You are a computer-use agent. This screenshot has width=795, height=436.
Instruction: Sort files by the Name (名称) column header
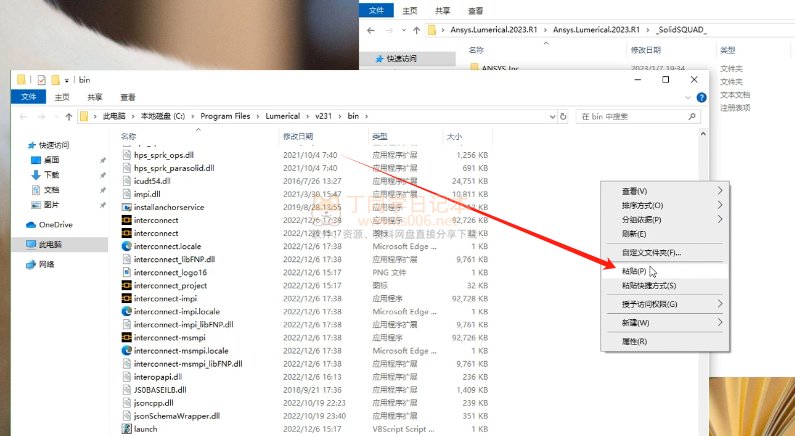coord(129,136)
